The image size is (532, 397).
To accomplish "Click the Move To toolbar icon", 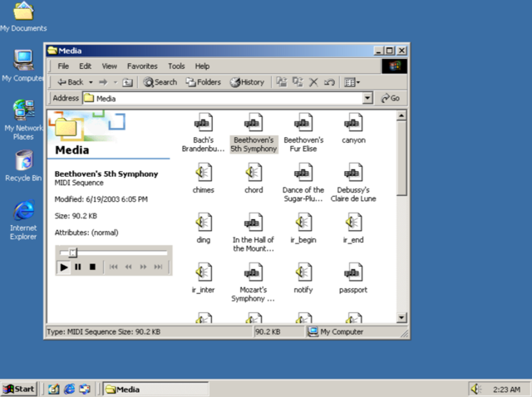I will pos(281,82).
